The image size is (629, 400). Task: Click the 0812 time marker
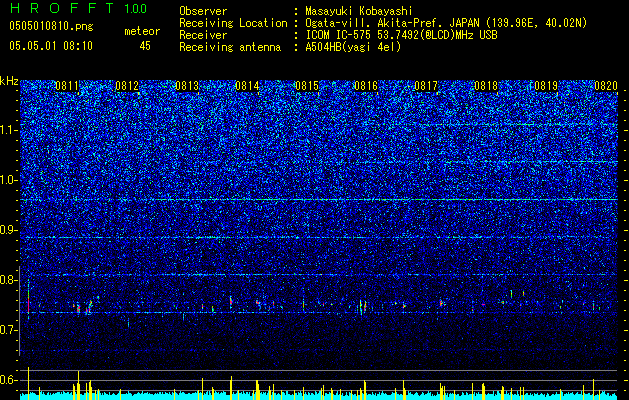coord(127,86)
